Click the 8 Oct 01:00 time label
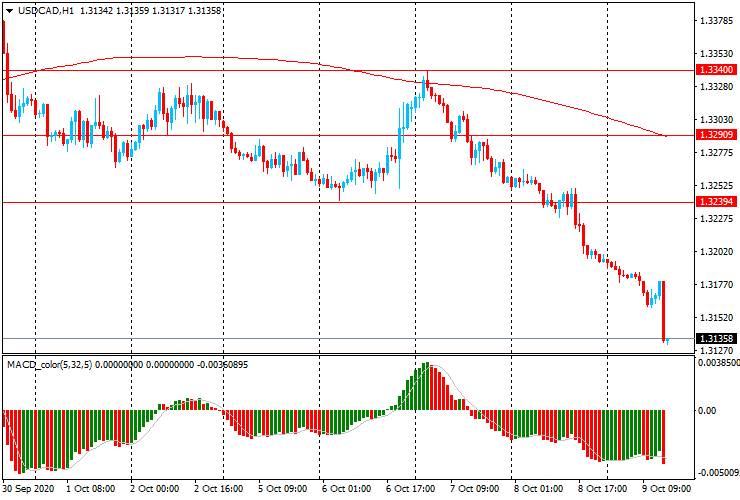Viewport: 740px width, 500px height. [538, 489]
